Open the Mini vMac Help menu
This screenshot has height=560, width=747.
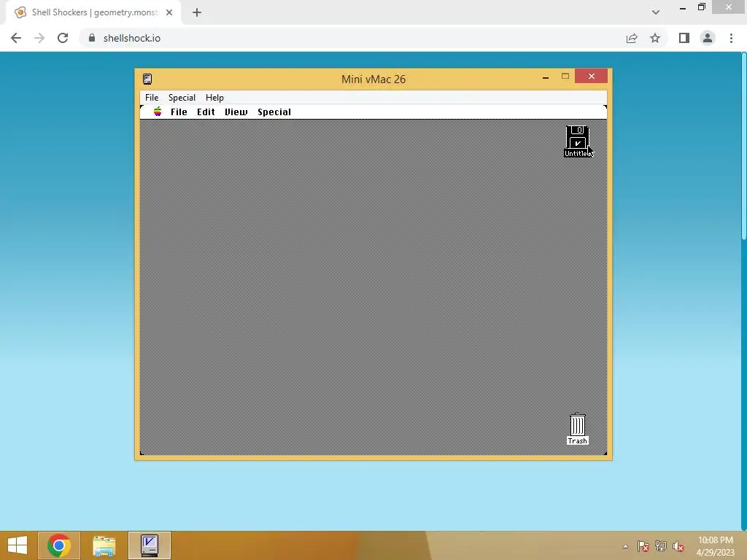pyautogui.click(x=214, y=97)
